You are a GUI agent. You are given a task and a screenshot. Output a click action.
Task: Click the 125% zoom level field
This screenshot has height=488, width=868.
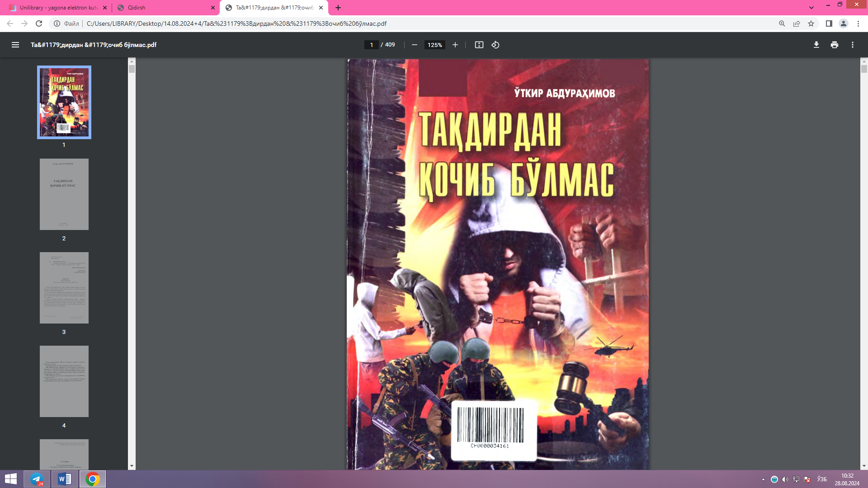434,45
